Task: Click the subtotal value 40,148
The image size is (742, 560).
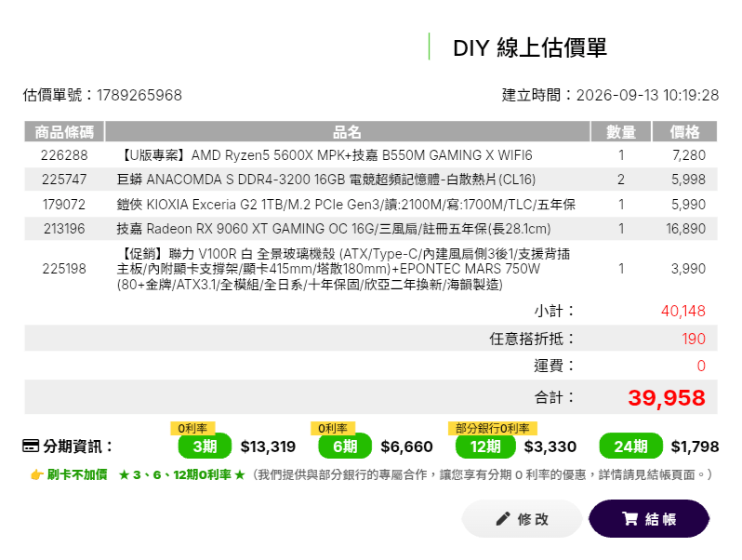Action: [683, 311]
